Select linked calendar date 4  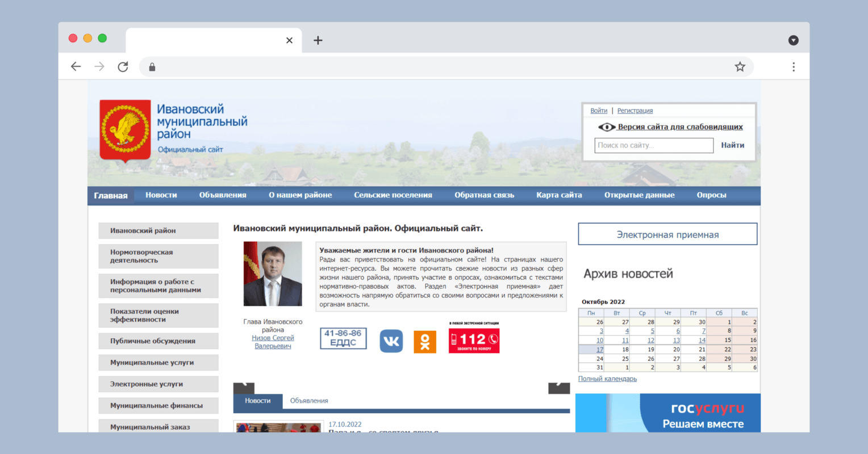627,331
